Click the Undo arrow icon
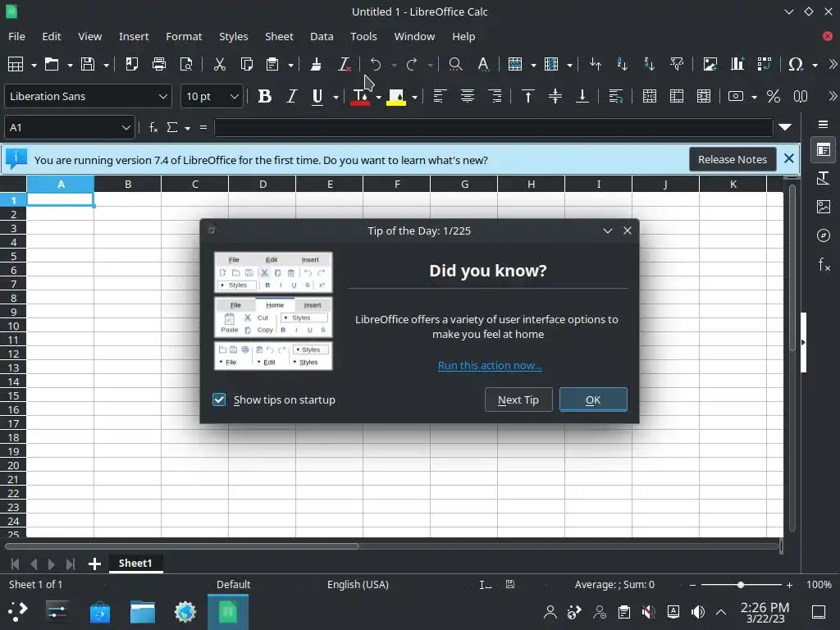 click(x=376, y=64)
